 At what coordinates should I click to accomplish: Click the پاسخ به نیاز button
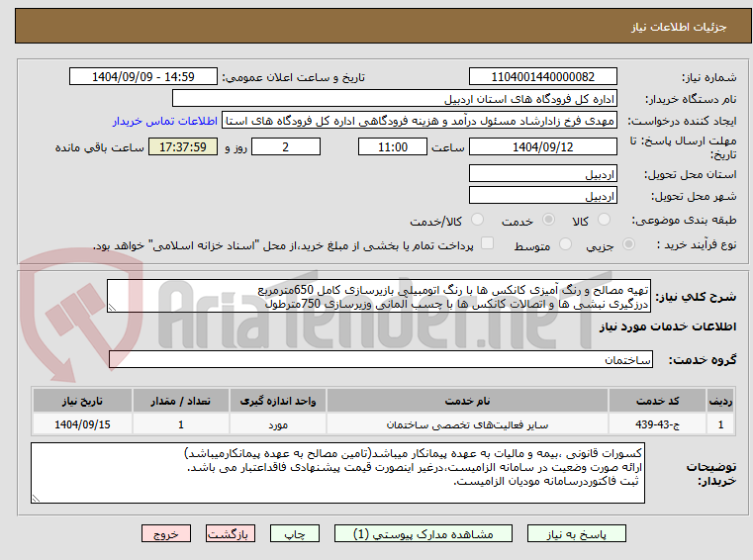[x=576, y=533]
